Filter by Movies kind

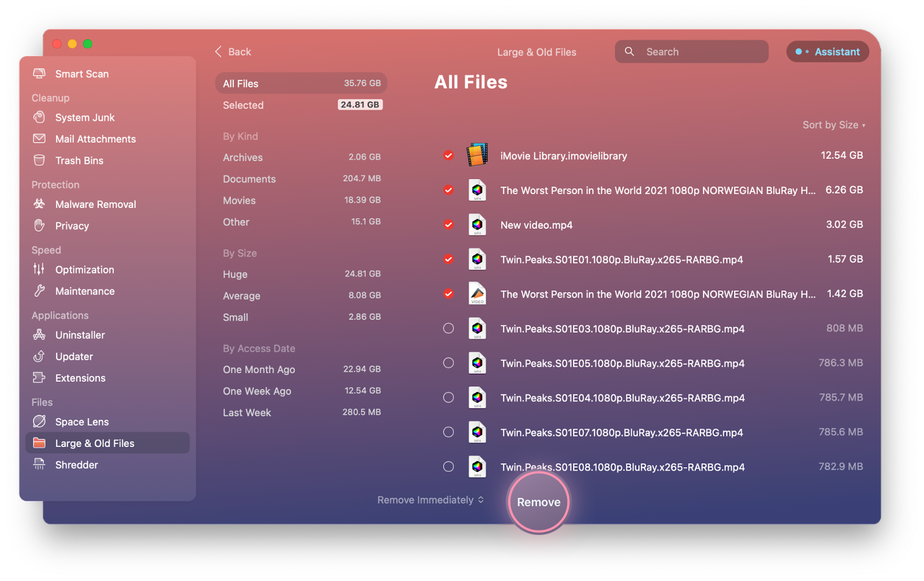coord(301,200)
